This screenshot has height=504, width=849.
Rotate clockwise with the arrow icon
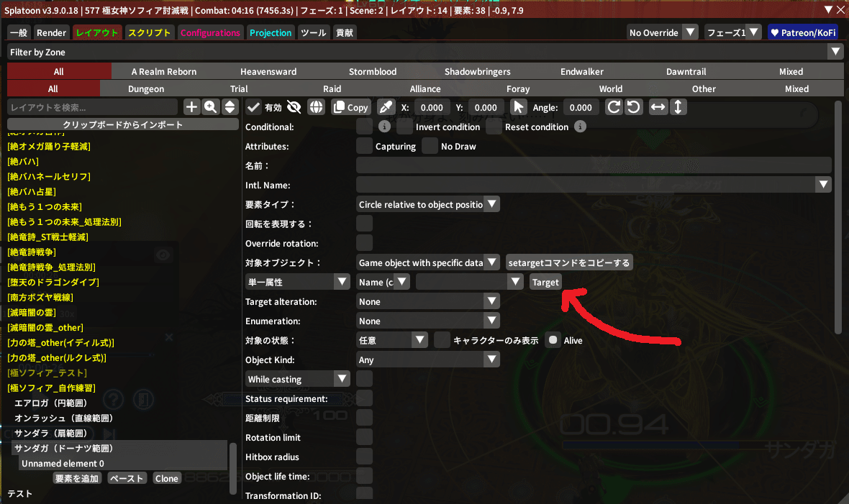[x=614, y=107]
